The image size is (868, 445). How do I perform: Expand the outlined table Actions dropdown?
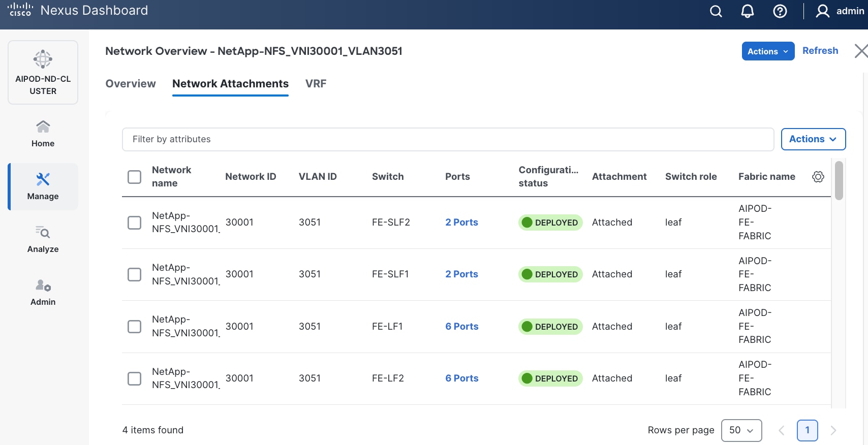(813, 139)
